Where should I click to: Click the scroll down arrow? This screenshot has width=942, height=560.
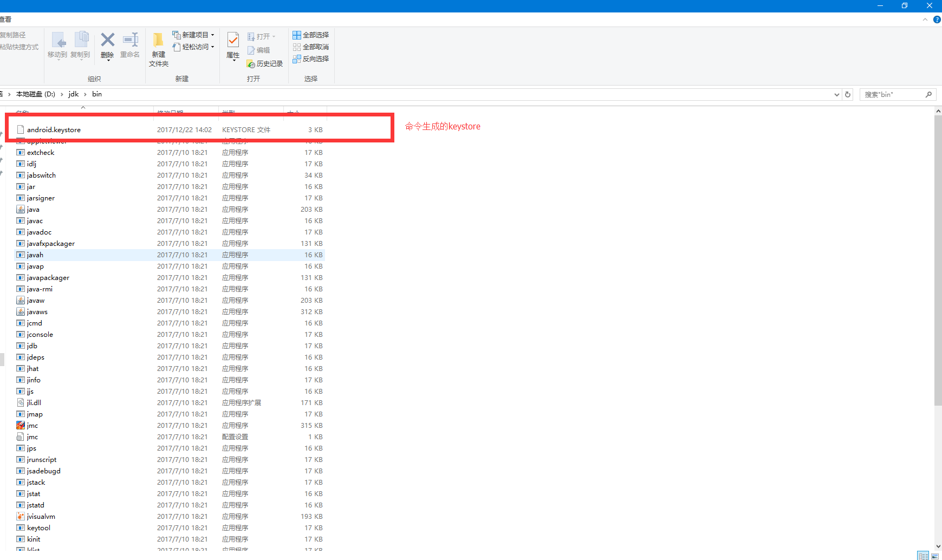click(x=938, y=546)
